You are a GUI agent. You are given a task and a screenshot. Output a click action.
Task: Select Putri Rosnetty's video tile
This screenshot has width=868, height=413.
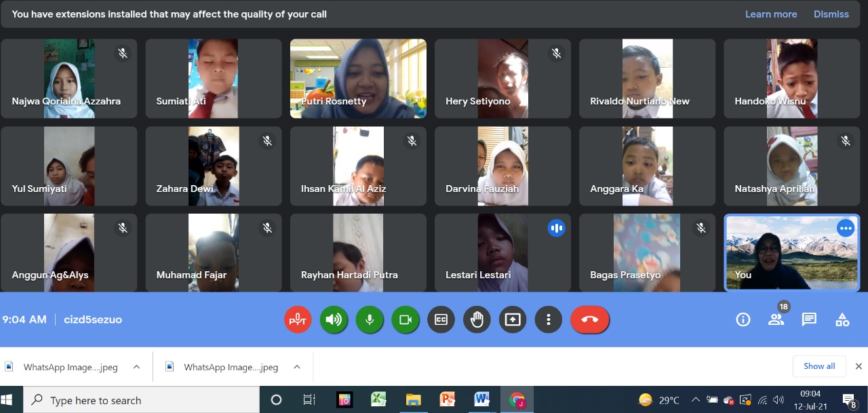coord(358,79)
